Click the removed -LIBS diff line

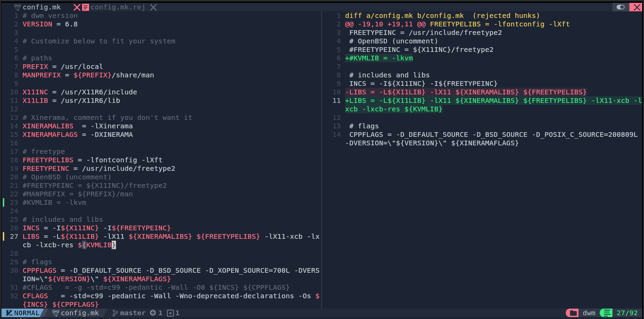[466, 92]
